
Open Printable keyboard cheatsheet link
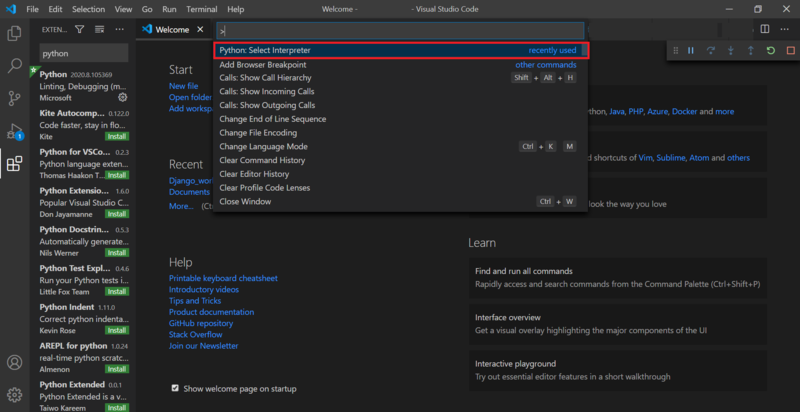pos(223,278)
